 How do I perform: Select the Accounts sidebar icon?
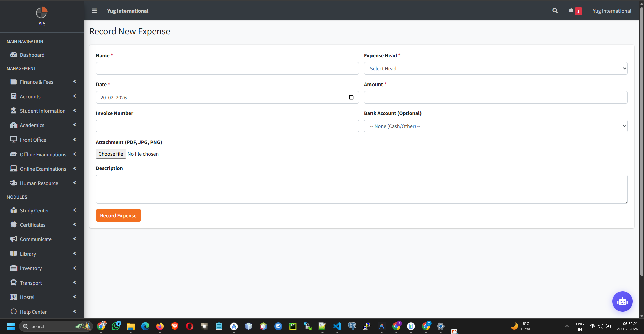pyautogui.click(x=13, y=96)
